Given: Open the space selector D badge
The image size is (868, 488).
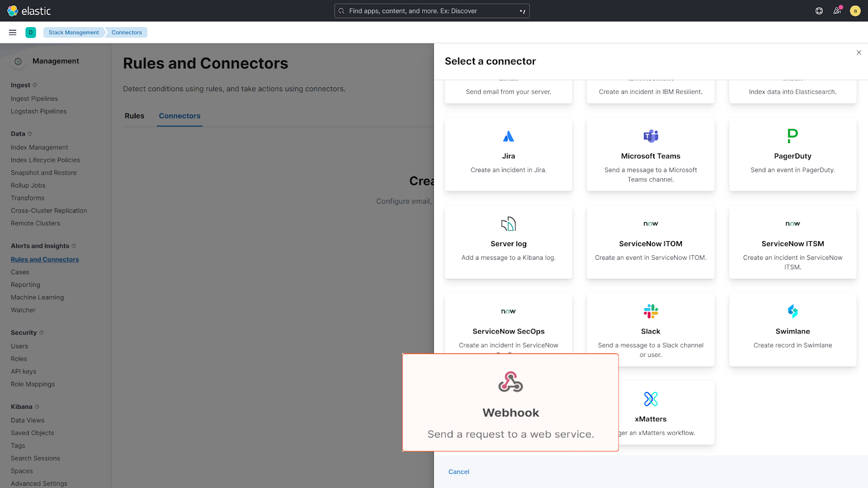Looking at the screenshot, I should point(31,33).
